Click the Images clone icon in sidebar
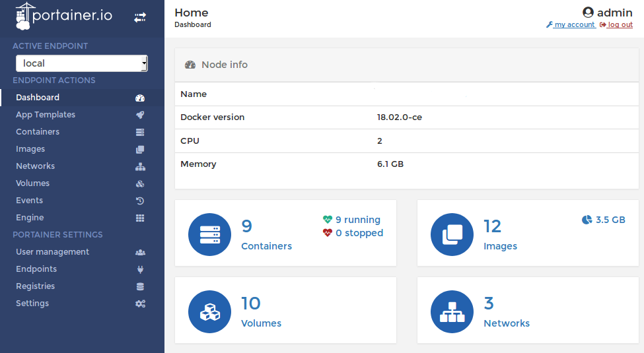 coord(140,149)
